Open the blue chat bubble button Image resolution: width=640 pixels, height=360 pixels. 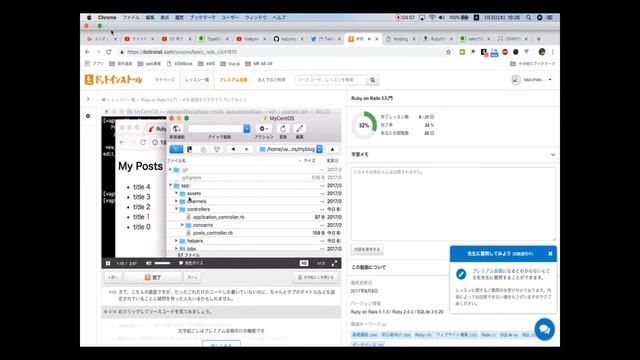click(x=544, y=329)
